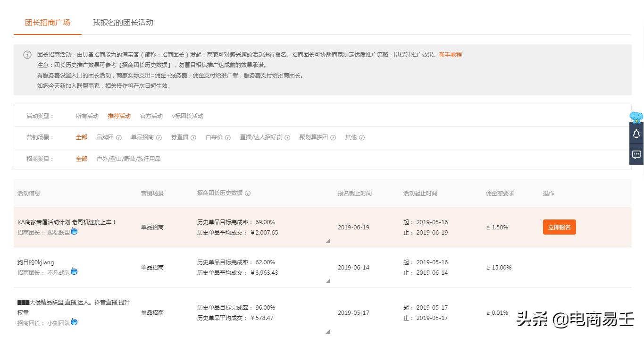This screenshot has height=337, width=644.
Task: Click the badge icon beside 小刘团队
Action: 74,323
